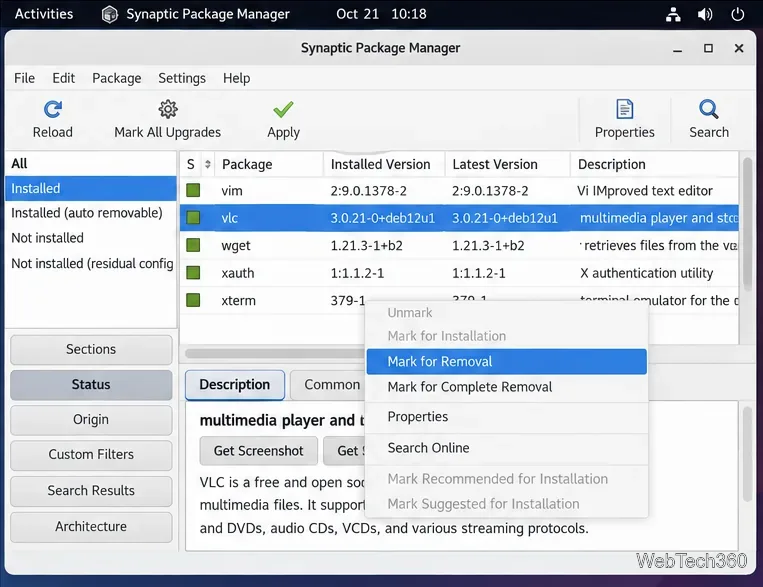Click vlc installed version 3.0.21-0+deb12u1
The height and width of the screenshot is (587, 763).
[382, 218]
